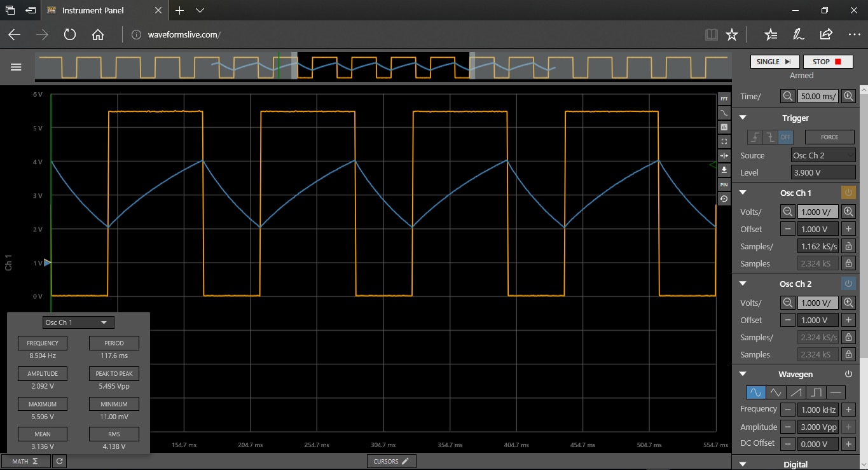
Task: Select the triangle waveform
Action: [x=776, y=392]
